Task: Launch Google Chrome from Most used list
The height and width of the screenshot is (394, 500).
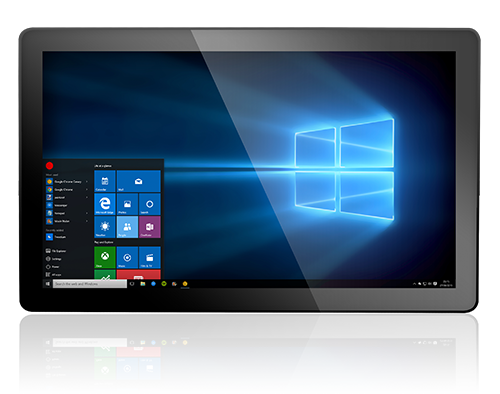Action: pyautogui.click(x=60, y=189)
